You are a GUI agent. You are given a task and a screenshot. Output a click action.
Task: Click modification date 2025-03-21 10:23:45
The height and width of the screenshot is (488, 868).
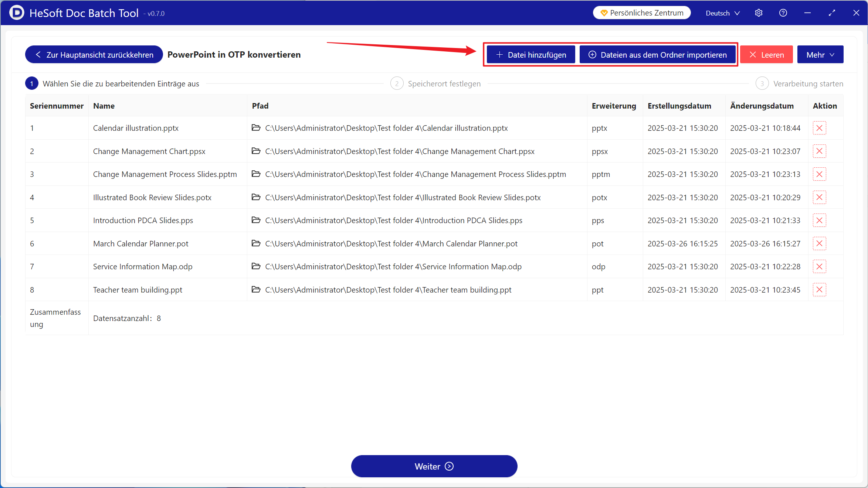pos(765,290)
